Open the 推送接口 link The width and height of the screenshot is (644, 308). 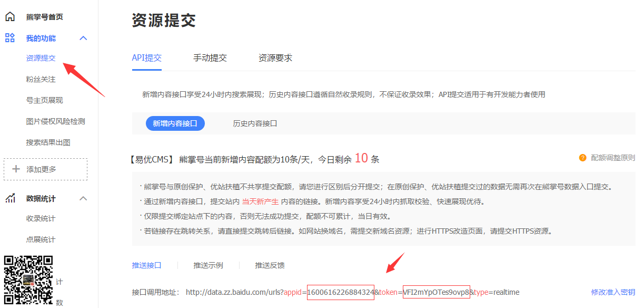146,265
